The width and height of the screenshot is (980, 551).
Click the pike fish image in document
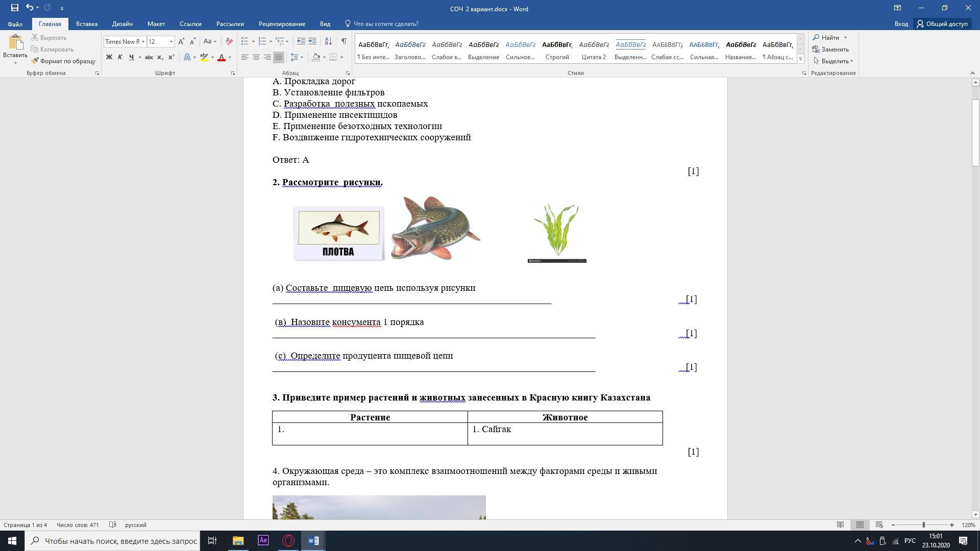435,228
